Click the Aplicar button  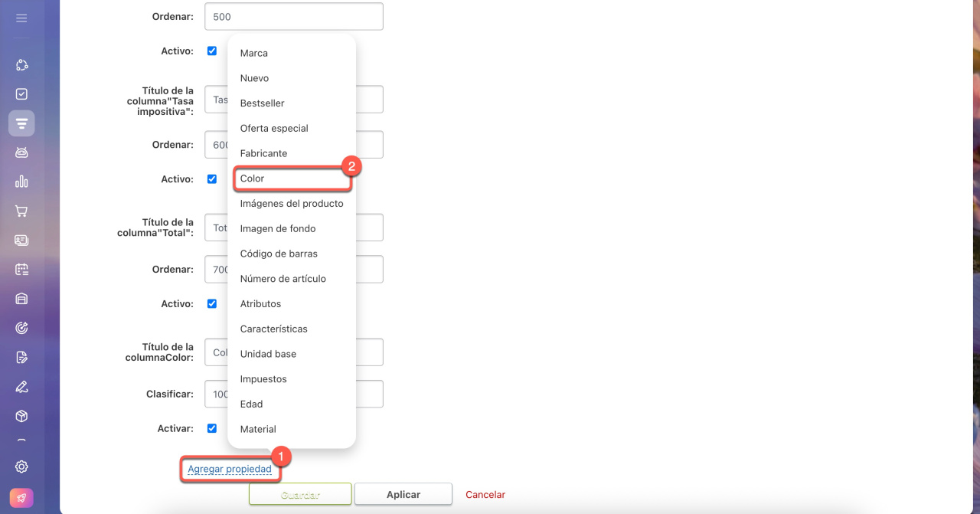[x=403, y=494]
